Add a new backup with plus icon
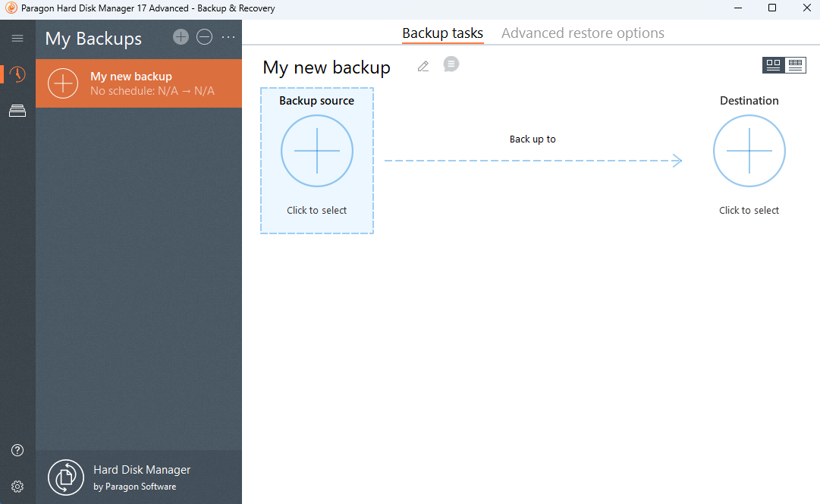Image resolution: width=820 pixels, height=504 pixels. click(x=181, y=36)
